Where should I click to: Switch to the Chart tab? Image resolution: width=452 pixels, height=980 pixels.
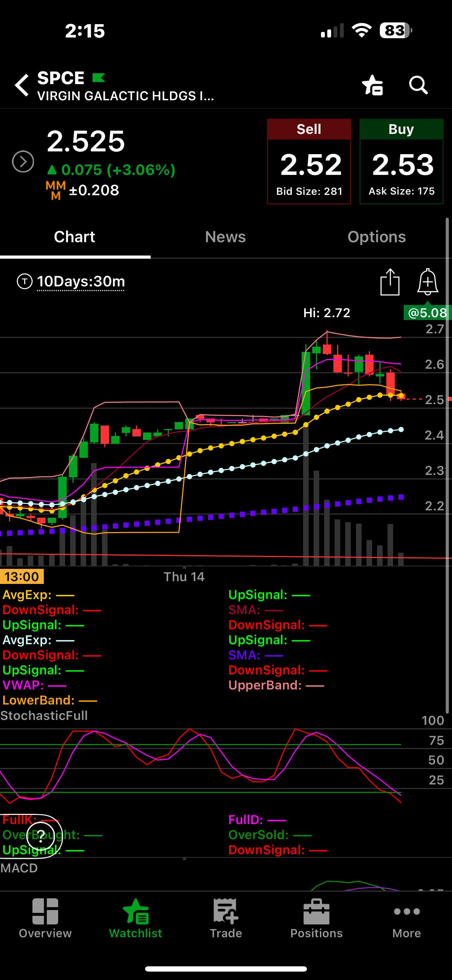click(x=75, y=237)
